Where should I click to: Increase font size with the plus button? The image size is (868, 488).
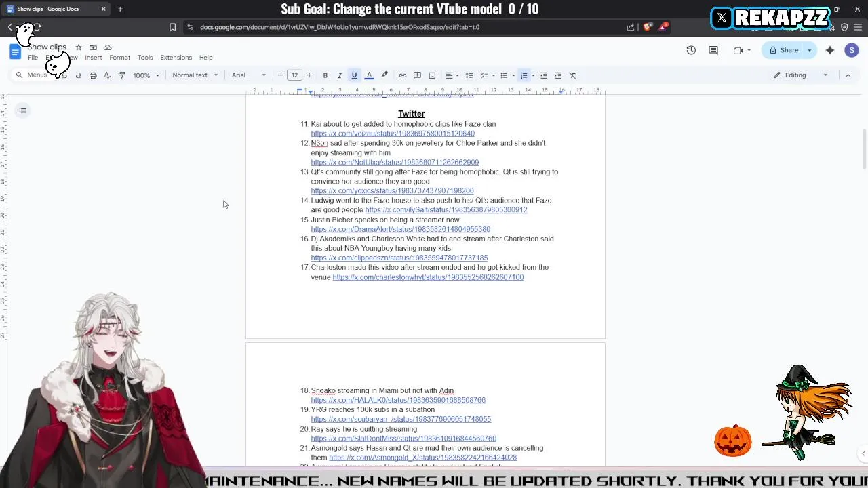309,75
